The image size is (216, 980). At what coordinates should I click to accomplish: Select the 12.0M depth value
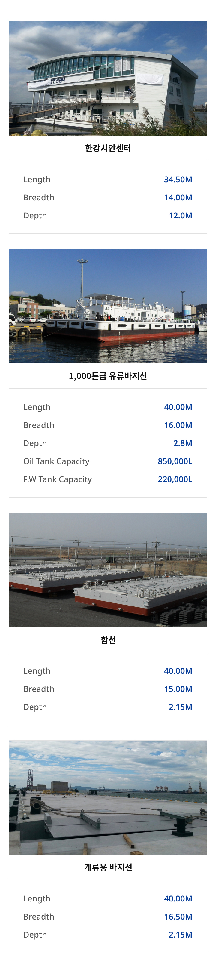(x=180, y=215)
